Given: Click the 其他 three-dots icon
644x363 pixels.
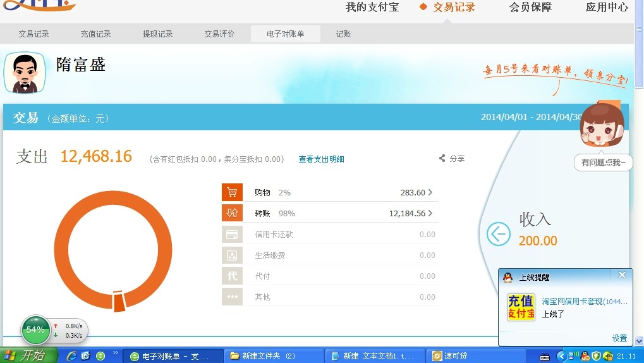Looking at the screenshot, I should click(x=232, y=297).
